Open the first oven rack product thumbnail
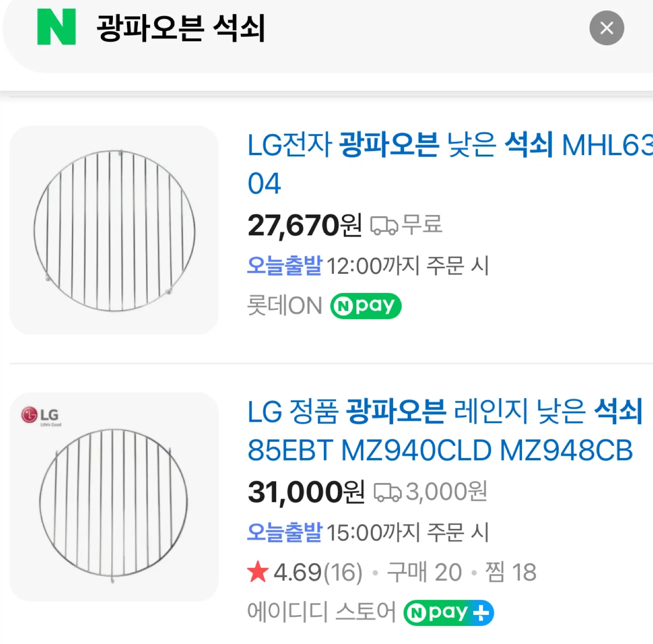The image size is (653, 644). 114,230
